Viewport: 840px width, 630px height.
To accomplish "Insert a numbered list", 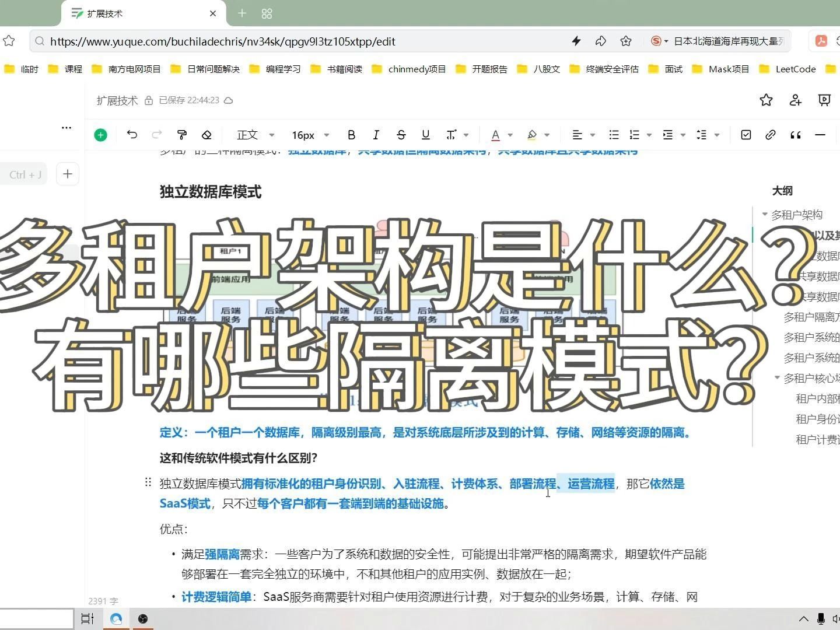I will pyautogui.click(x=635, y=135).
